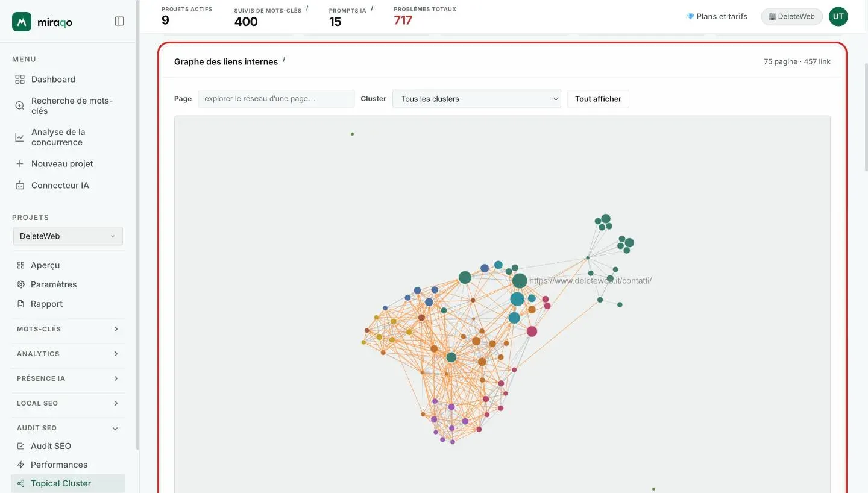Click the Recherche de mots-clés magnifier icon
Screen dimensions: 868x493
20,106
